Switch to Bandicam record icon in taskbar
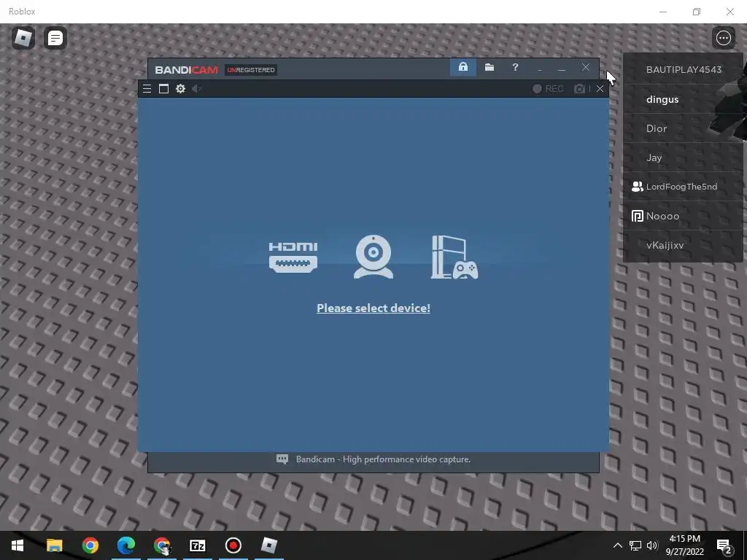Screen dimensions: 747x560 [233, 545]
